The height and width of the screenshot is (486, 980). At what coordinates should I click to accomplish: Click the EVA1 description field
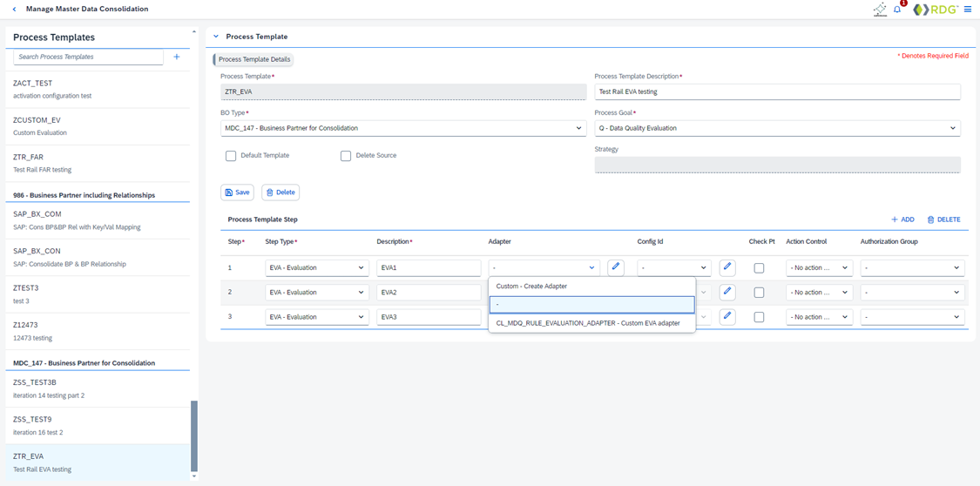pos(429,268)
